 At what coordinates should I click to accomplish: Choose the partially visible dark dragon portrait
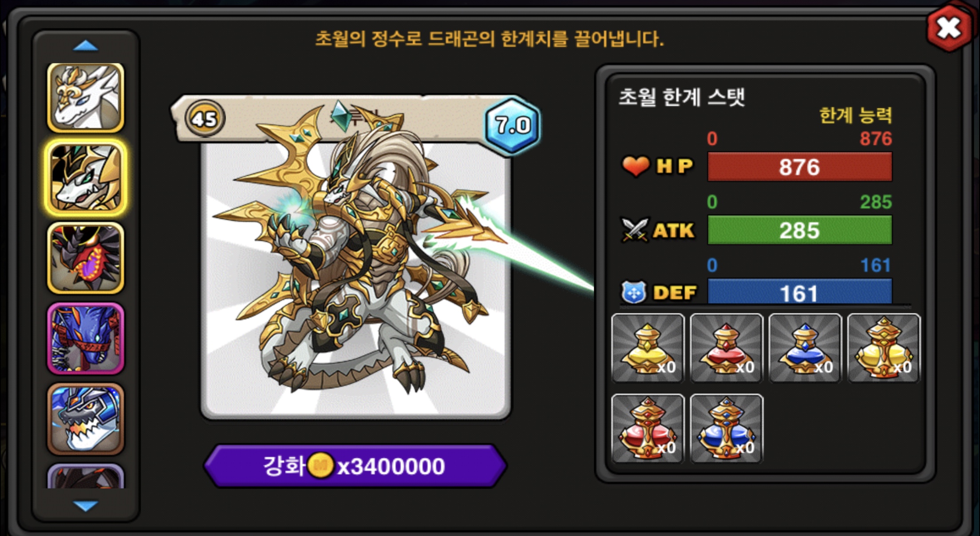click(x=86, y=476)
